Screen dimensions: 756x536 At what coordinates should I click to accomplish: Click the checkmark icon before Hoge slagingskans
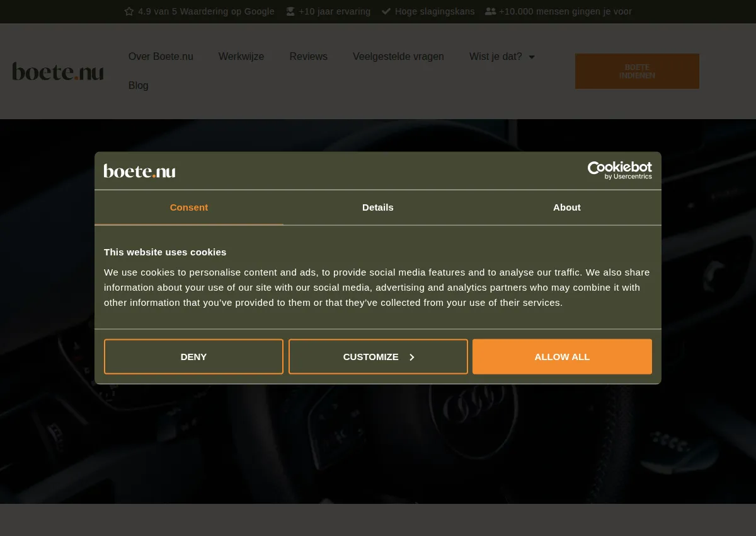coord(386,11)
